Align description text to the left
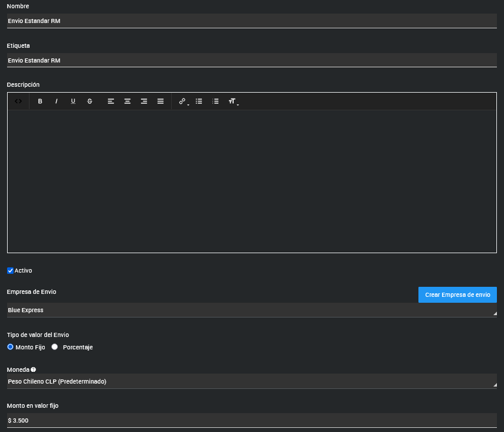 [111, 101]
